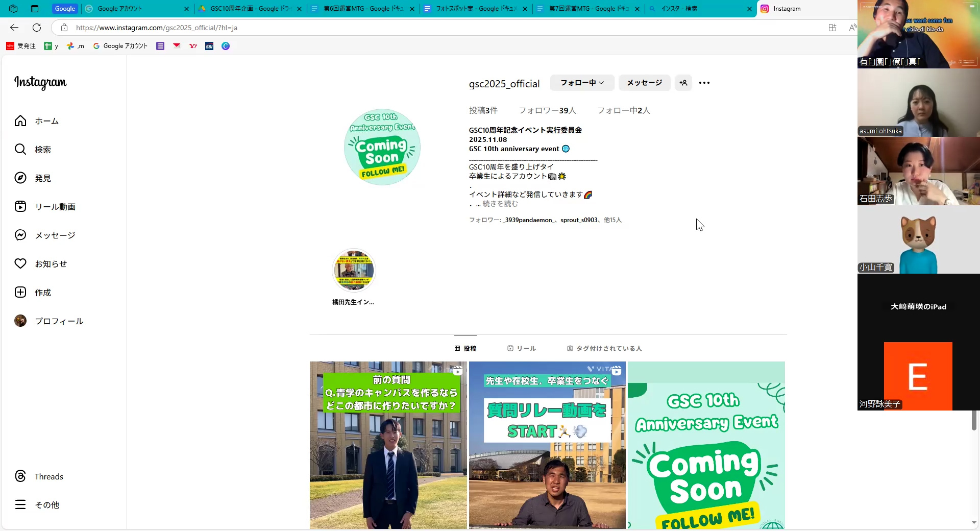Click the create post plus icon

click(x=20, y=293)
